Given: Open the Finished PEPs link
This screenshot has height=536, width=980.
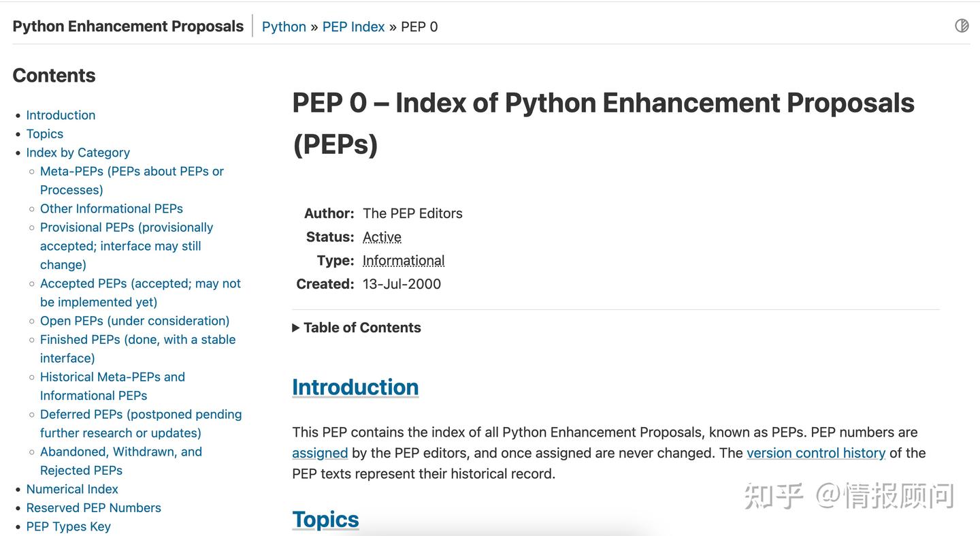Looking at the screenshot, I should click(137, 339).
